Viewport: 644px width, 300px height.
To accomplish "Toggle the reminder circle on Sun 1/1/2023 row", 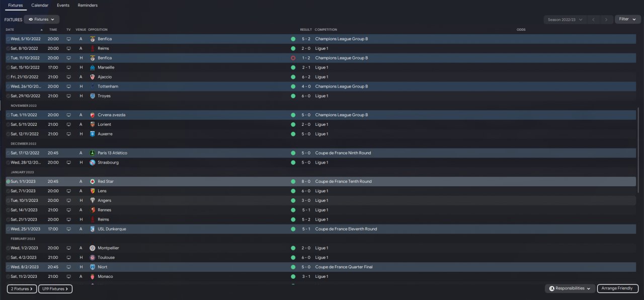I will pos(8,181).
